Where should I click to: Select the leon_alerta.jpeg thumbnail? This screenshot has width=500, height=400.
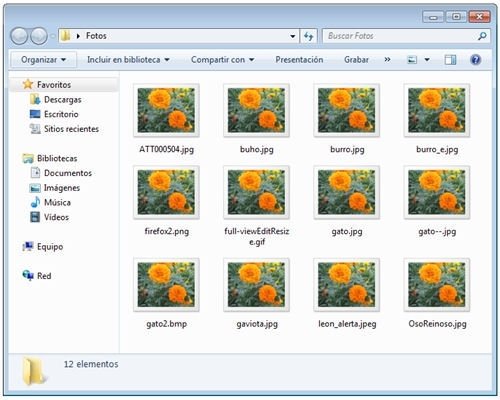[347, 285]
